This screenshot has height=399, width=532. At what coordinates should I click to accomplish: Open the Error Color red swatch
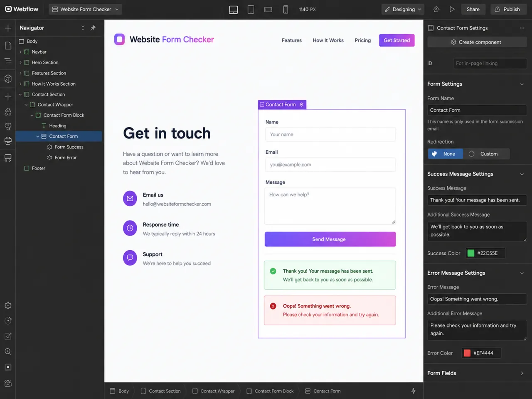tap(467, 353)
